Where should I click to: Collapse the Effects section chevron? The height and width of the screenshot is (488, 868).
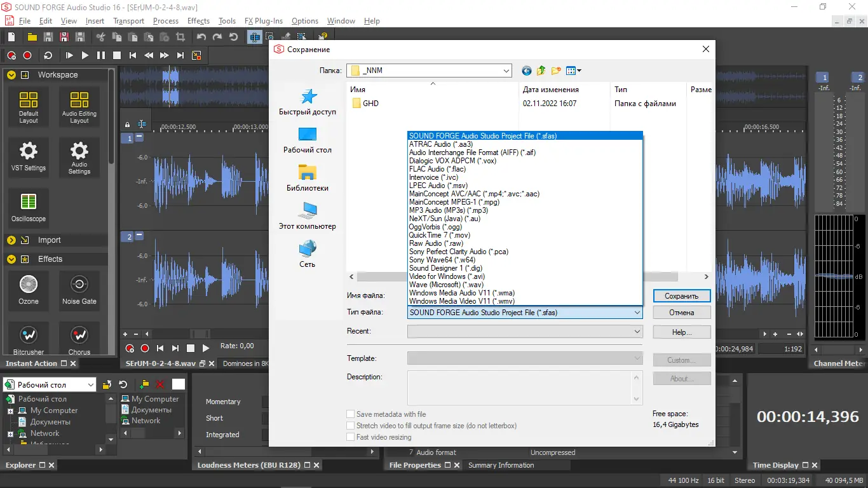(x=11, y=259)
